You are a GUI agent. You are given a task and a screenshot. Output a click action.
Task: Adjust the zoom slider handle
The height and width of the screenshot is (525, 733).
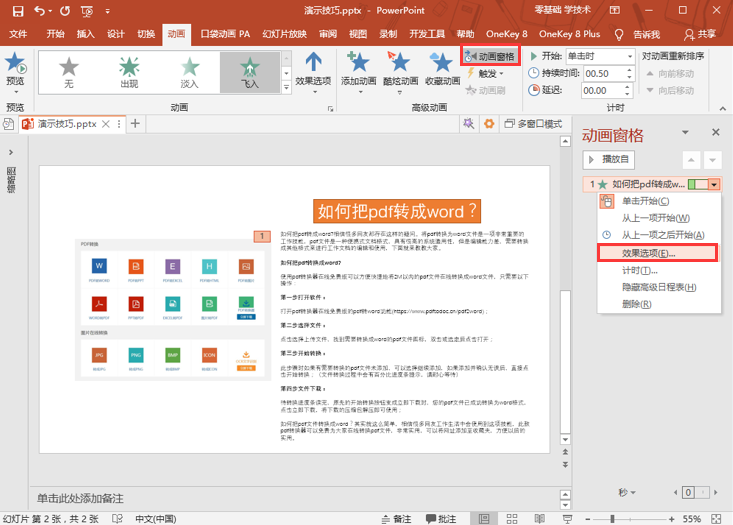coord(612,519)
